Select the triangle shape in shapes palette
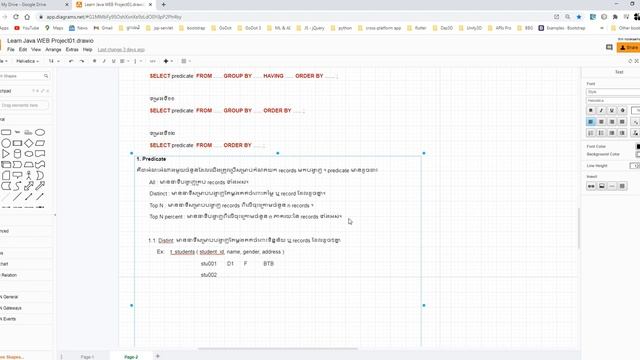The image size is (640, 360). pyautogui.click(x=6, y=154)
